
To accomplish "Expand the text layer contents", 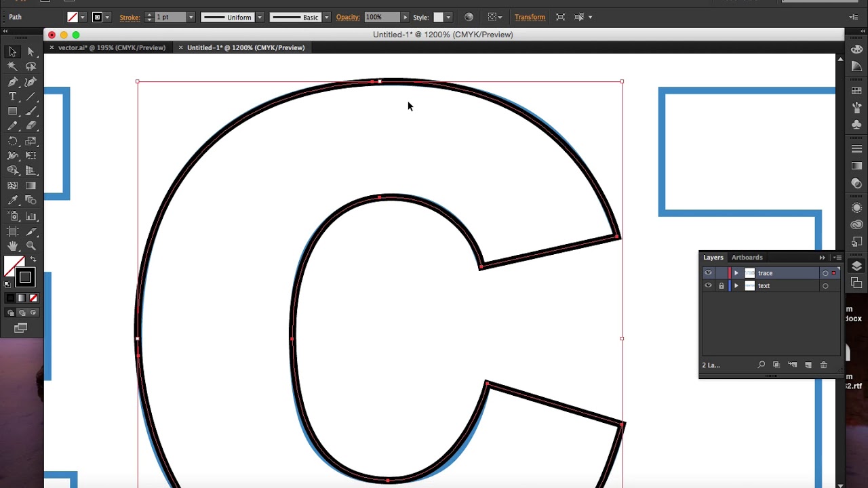I will click(x=736, y=286).
